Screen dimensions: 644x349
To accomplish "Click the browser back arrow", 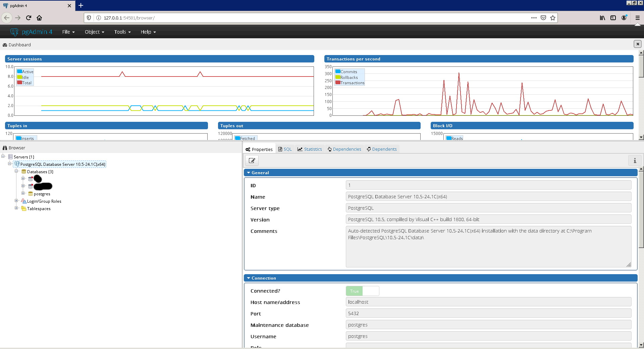I will click(7, 18).
